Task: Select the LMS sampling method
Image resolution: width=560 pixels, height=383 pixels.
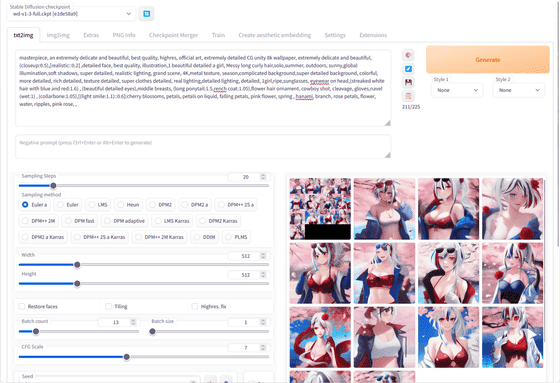Action: [98, 205]
